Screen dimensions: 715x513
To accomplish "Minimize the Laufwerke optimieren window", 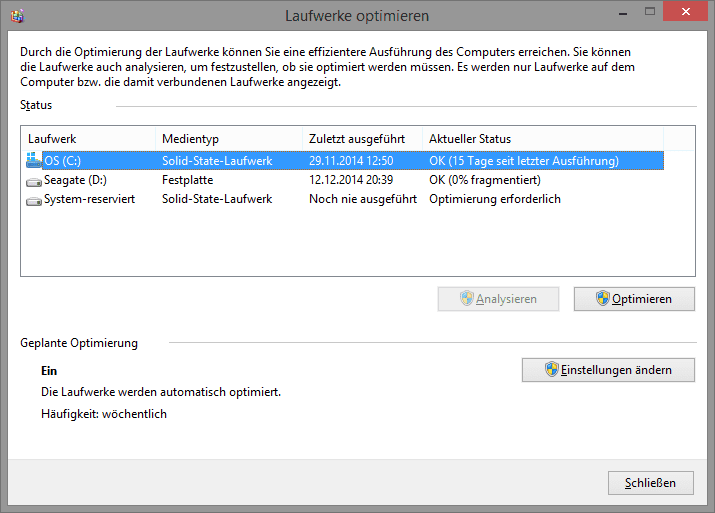I will click(623, 13).
